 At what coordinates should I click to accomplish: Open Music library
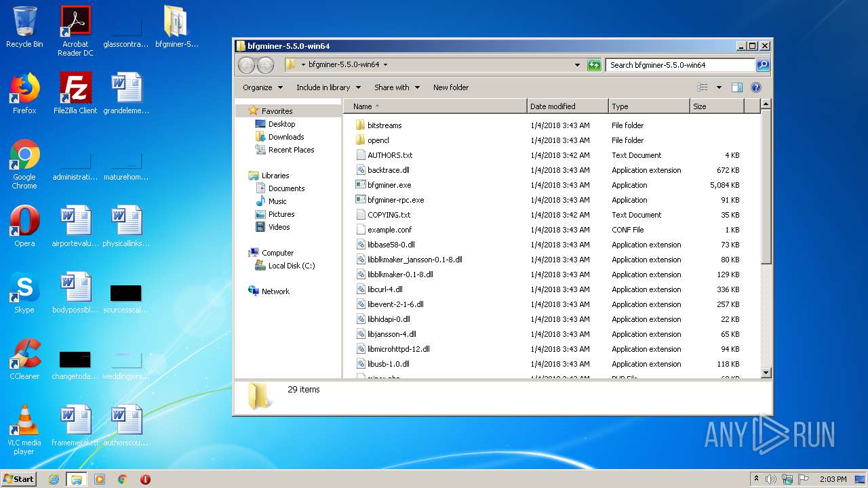click(x=277, y=201)
